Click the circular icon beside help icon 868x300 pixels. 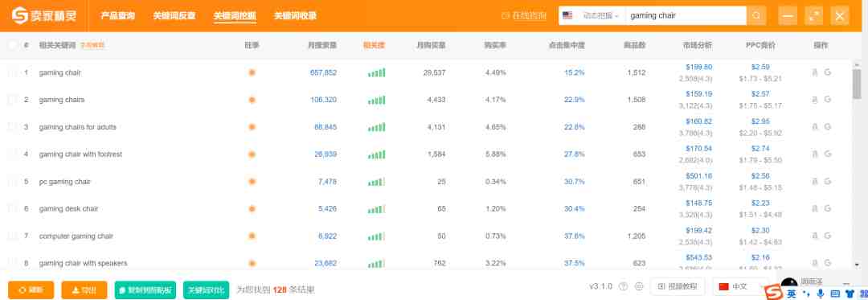pos(639,286)
